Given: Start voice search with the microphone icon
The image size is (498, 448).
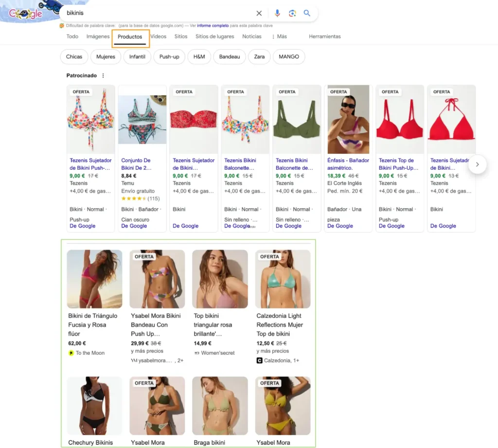Looking at the screenshot, I should tap(277, 13).
